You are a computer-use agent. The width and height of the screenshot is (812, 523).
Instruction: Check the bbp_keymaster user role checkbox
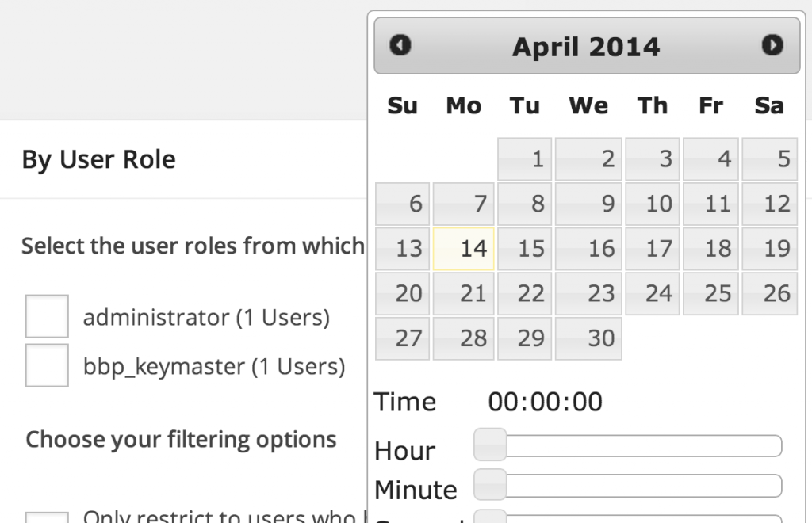[46, 365]
